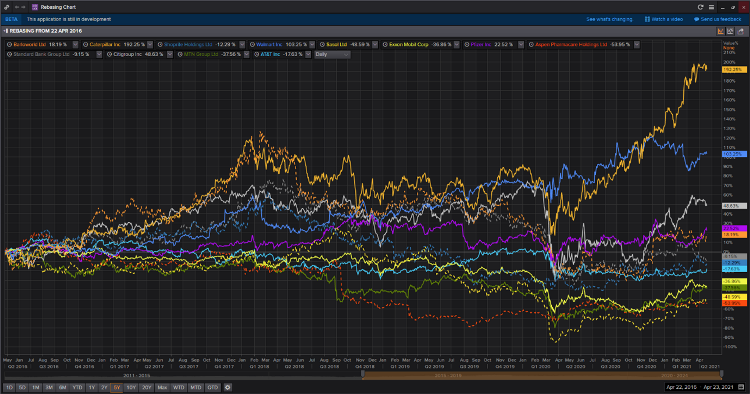
Task: Click the left handle of timeline range
Action: point(363,374)
